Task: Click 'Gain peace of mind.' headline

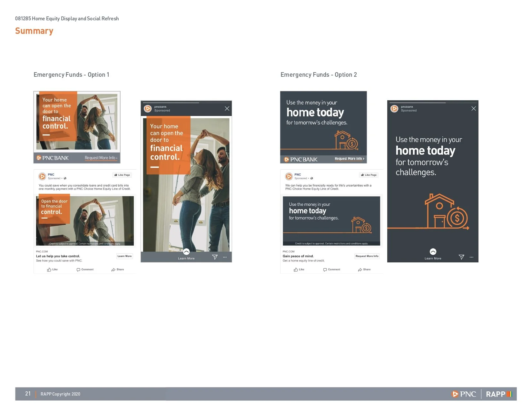Action: (298, 256)
